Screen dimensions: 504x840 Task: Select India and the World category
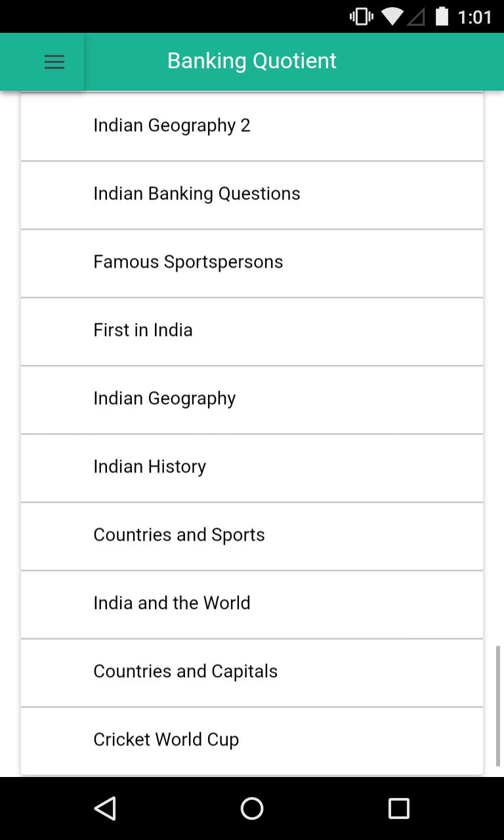pyautogui.click(x=252, y=604)
